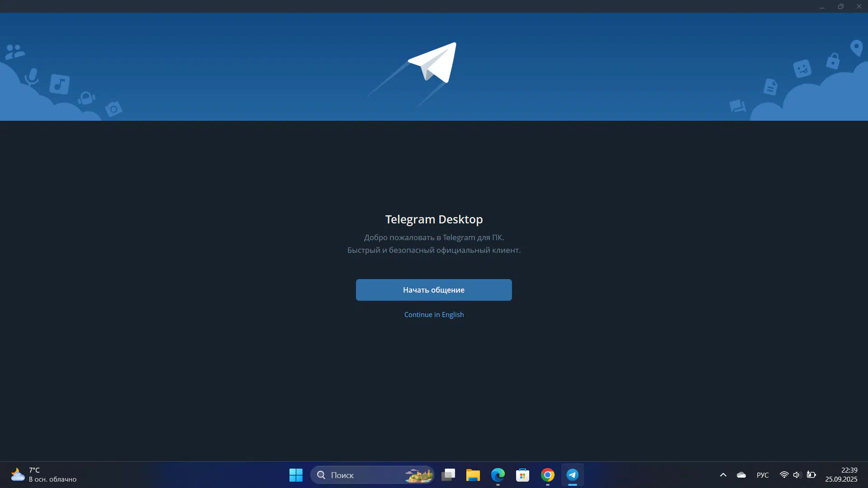Open the volume speaker tray icon

coord(797,475)
